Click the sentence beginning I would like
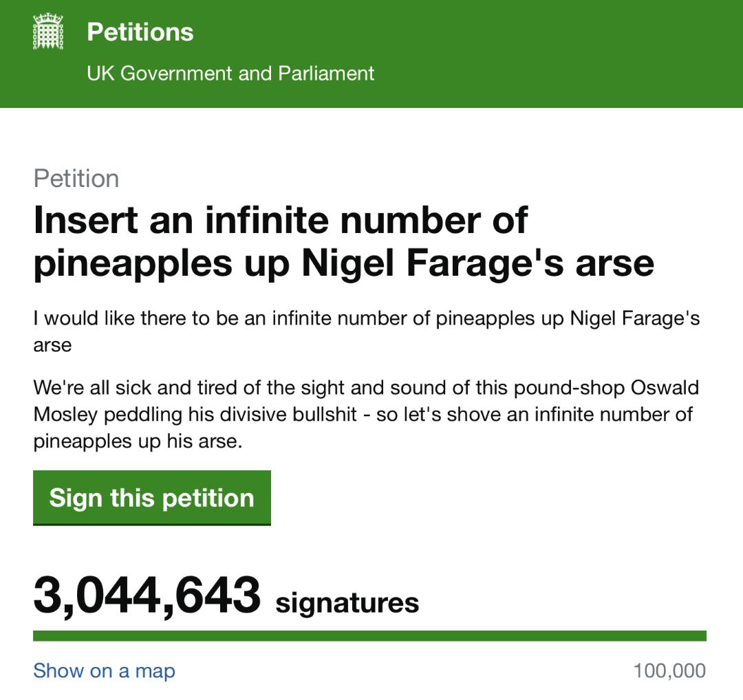This screenshot has width=743, height=700. coord(366,319)
